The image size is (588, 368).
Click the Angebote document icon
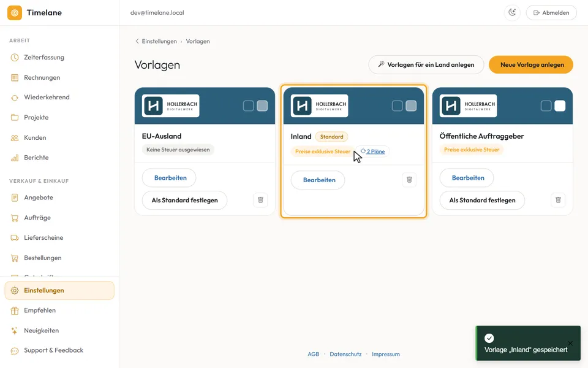15,197
